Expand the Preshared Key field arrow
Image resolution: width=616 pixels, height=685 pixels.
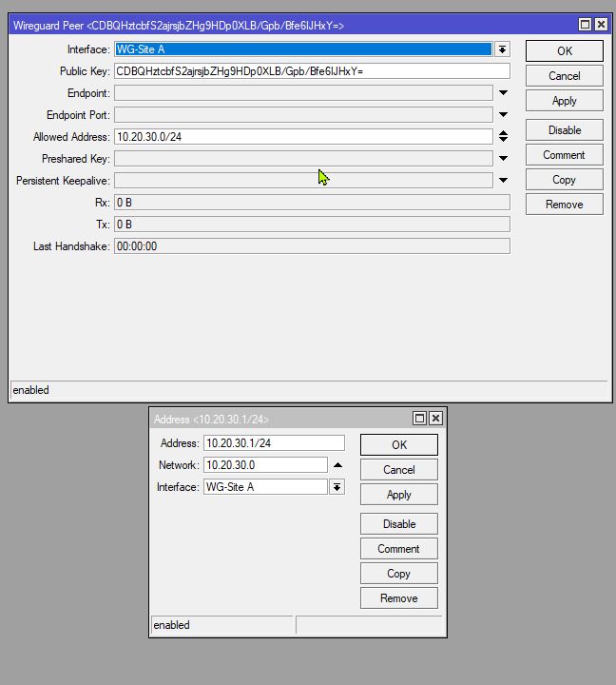click(503, 158)
